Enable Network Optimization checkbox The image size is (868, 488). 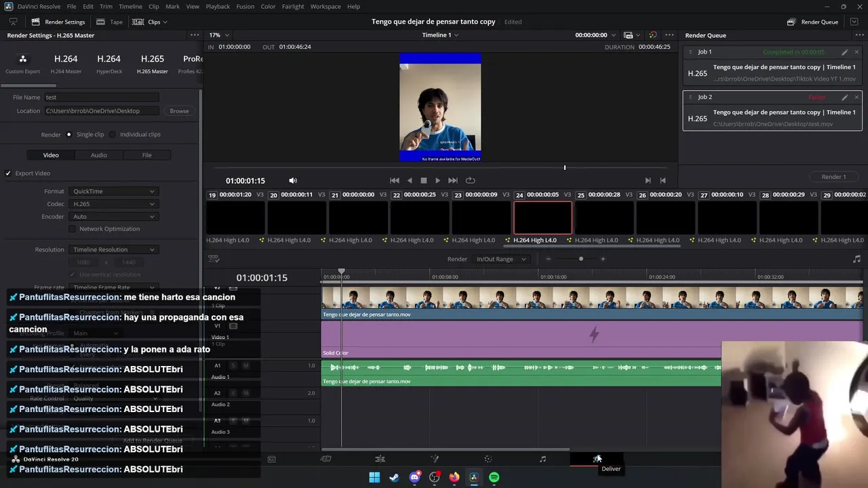point(73,229)
